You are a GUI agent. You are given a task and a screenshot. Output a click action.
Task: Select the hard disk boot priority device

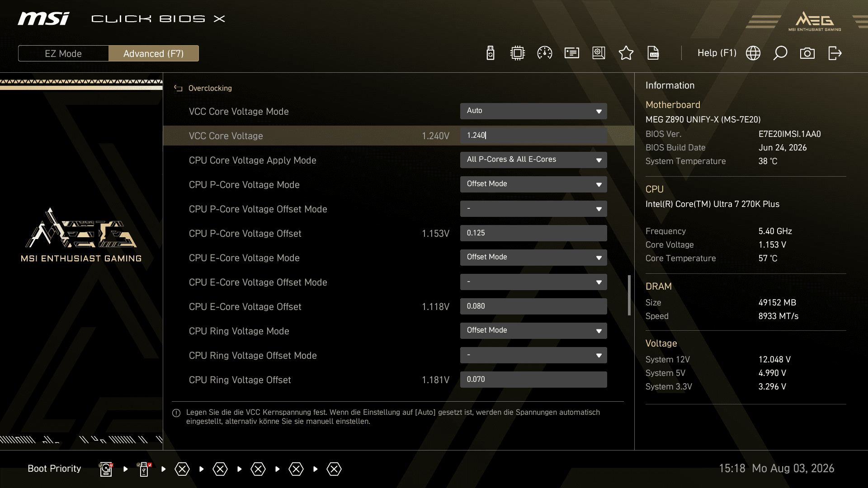[x=106, y=469]
